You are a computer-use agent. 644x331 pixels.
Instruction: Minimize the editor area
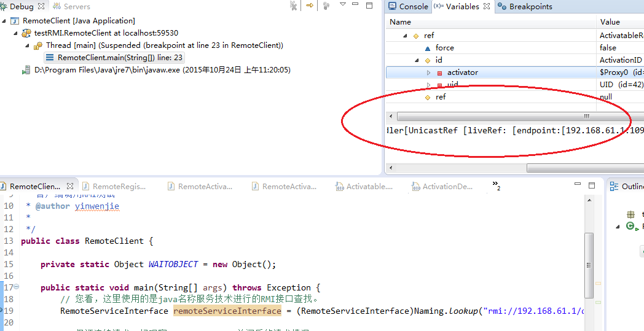577,184
